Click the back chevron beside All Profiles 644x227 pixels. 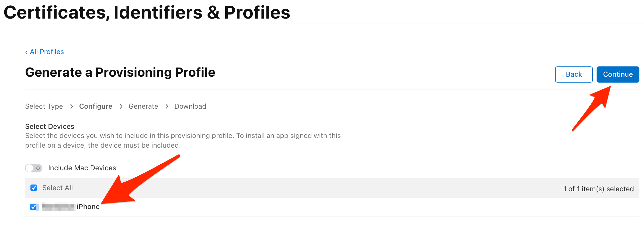pos(26,52)
